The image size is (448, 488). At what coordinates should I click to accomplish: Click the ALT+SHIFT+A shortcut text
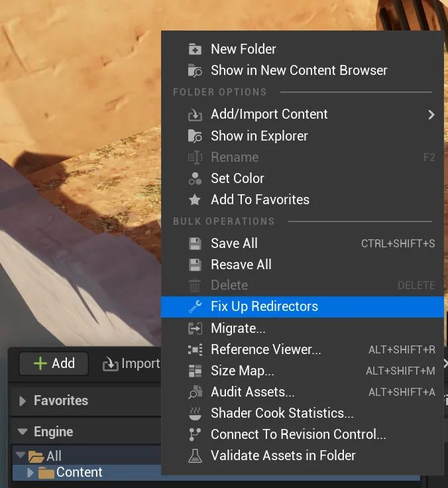pyautogui.click(x=402, y=392)
